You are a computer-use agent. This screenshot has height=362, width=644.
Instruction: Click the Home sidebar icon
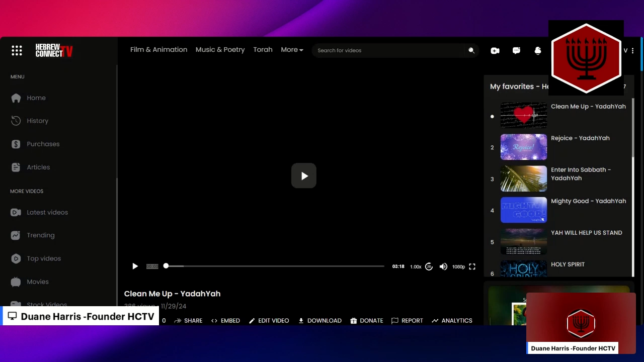pos(16,98)
